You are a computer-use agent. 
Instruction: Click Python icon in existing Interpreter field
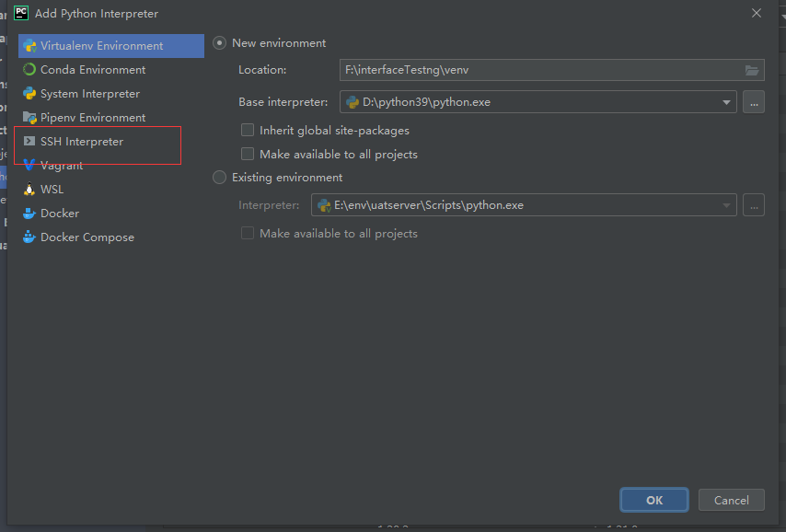(324, 205)
